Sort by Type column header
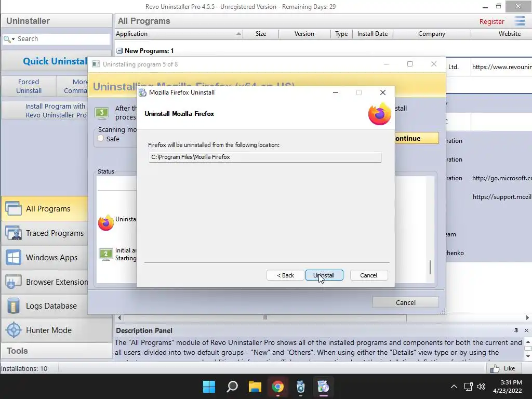Viewport: 532px width, 399px height. (341, 34)
